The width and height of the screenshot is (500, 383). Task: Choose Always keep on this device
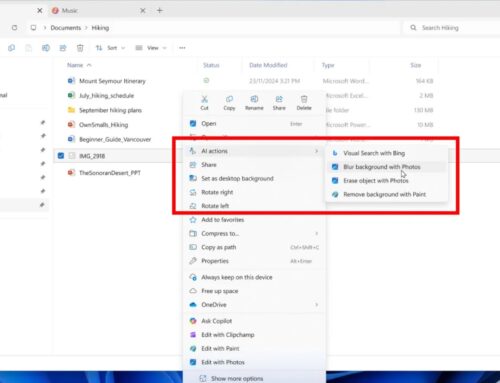[x=254, y=277]
